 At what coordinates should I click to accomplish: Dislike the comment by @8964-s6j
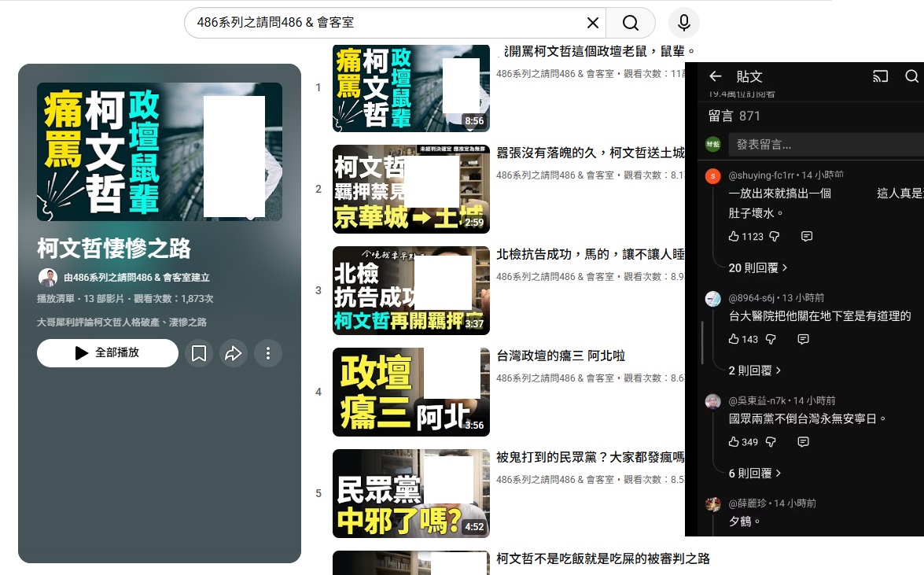[771, 339]
